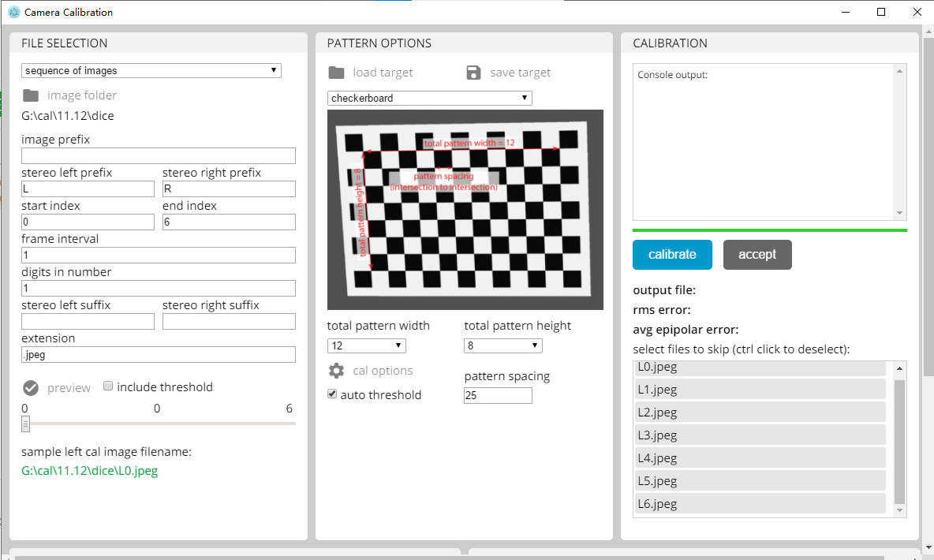Click the stereo left prefix field
This screenshot has width=934, height=560.
(88, 189)
